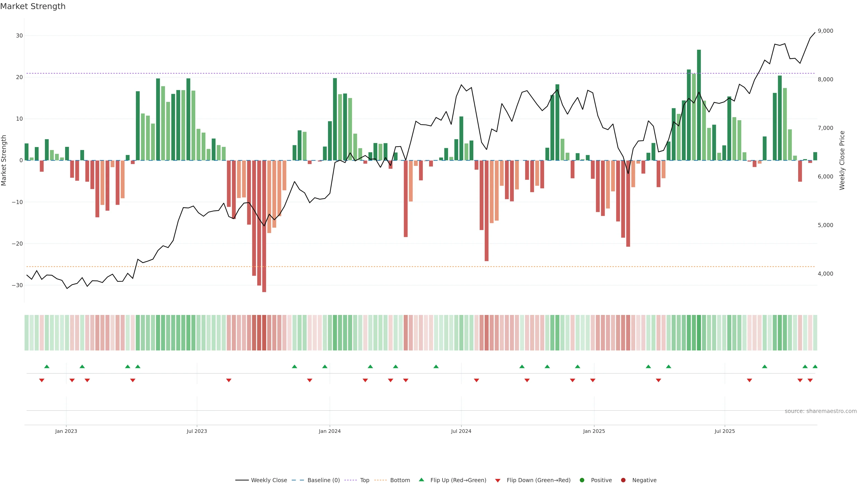Screen dimensions: 868x488
Task: Click the last green flip-up triangle marker
Action: 815,366
